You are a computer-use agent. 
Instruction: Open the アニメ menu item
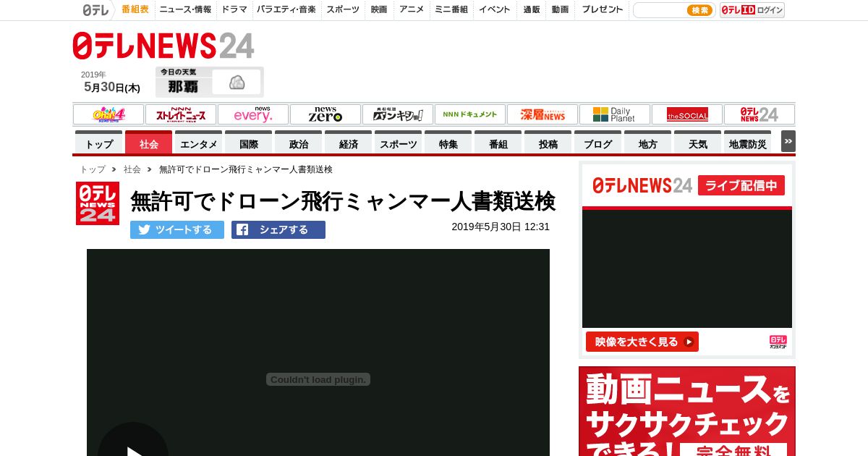412,10
